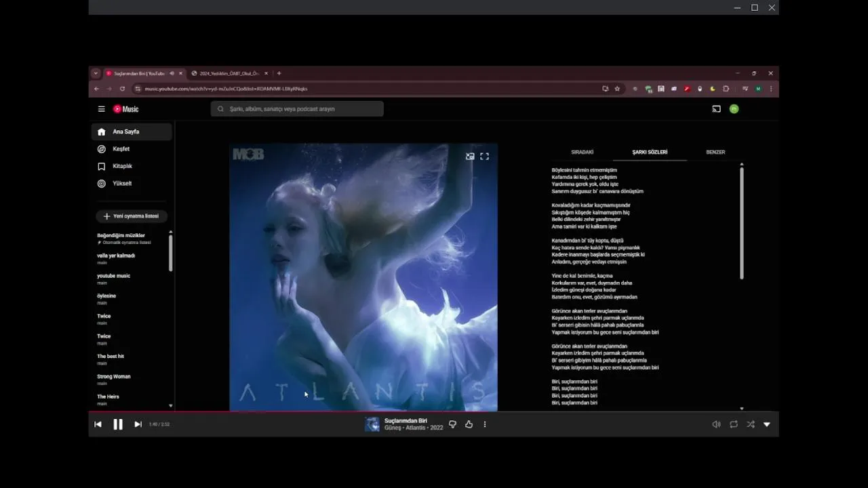Click the song progress bar
This screenshot has height=488, width=868.
tap(433, 411)
